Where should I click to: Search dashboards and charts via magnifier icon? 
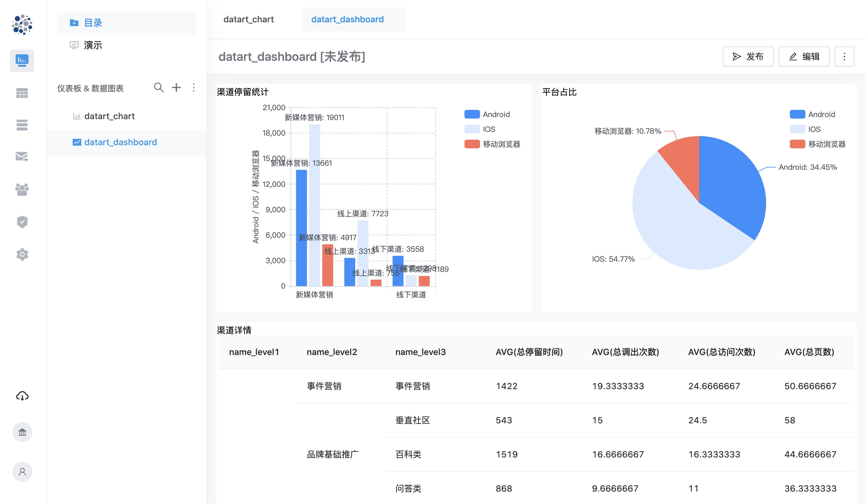coord(159,88)
